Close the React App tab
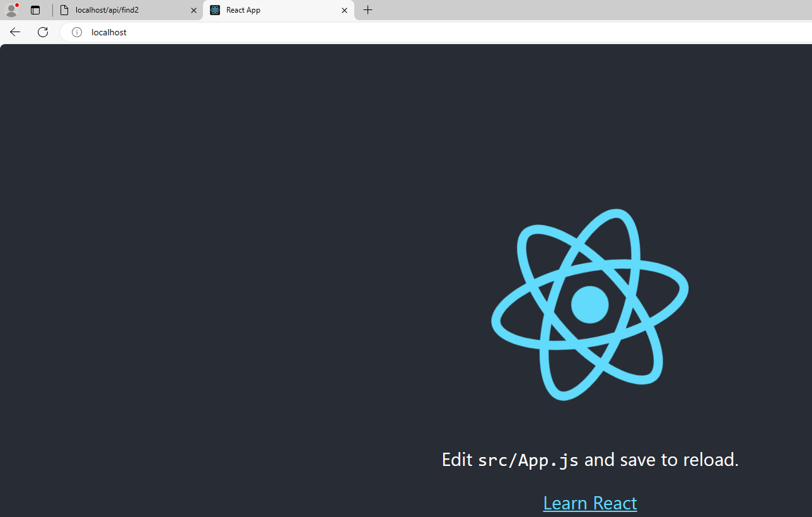812x517 pixels. (344, 10)
